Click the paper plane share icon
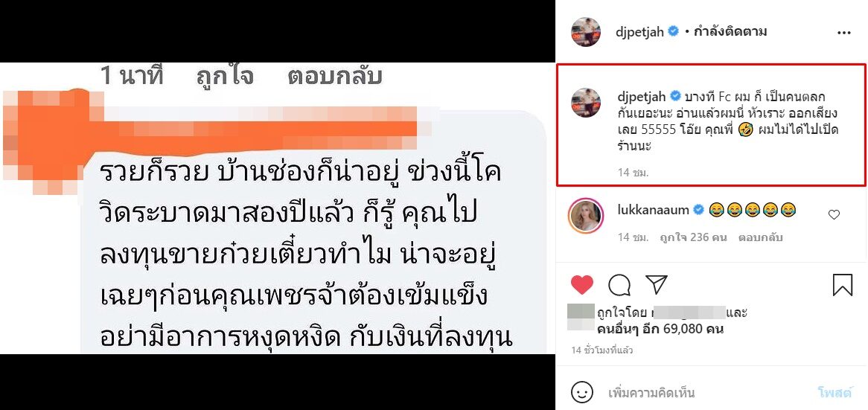Viewport: 868px width, 410px height. pyautogui.click(x=657, y=284)
